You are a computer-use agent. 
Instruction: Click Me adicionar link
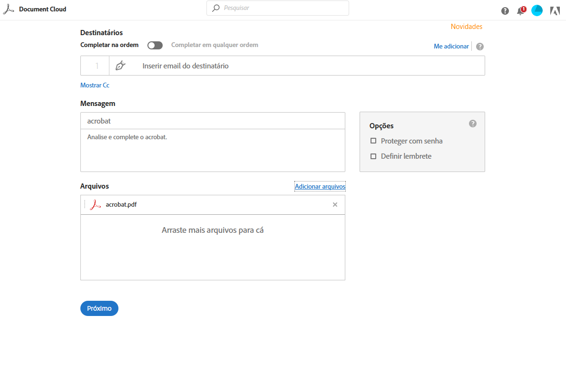[x=451, y=47]
